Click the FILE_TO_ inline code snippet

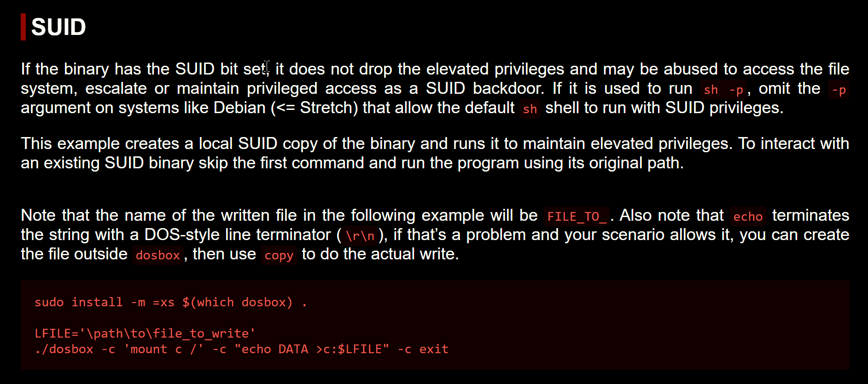click(x=577, y=216)
